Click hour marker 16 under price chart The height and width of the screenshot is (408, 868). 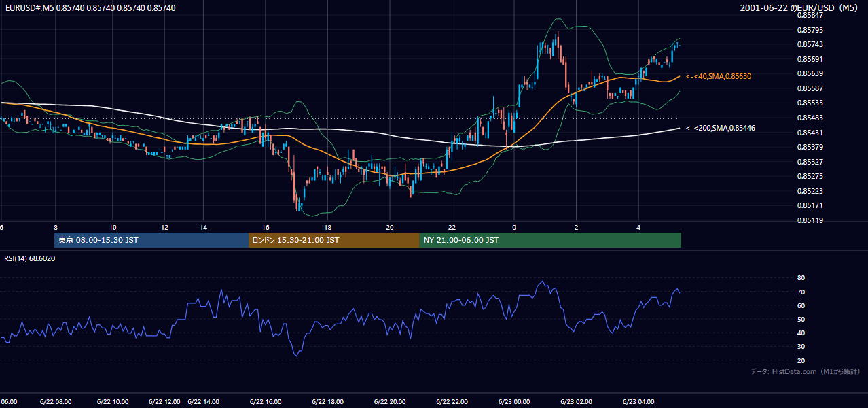(x=266, y=227)
